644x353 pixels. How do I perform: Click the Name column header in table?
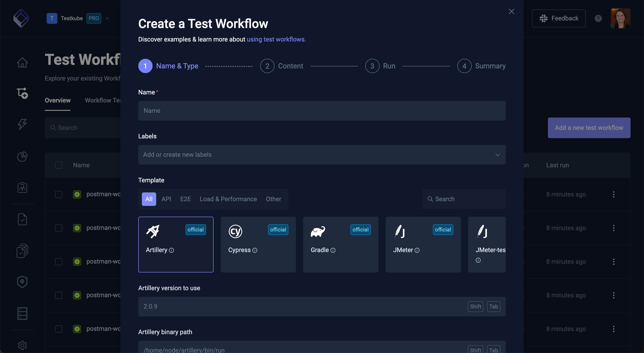81,165
